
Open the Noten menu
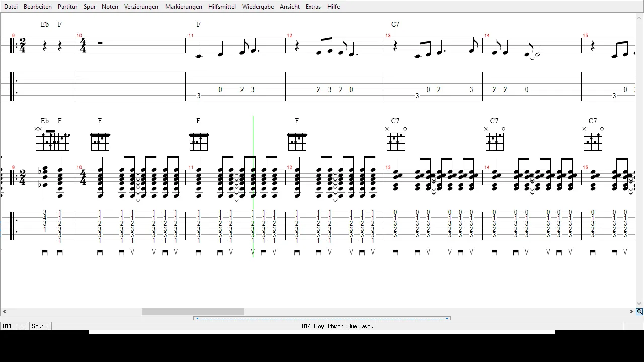110,7
